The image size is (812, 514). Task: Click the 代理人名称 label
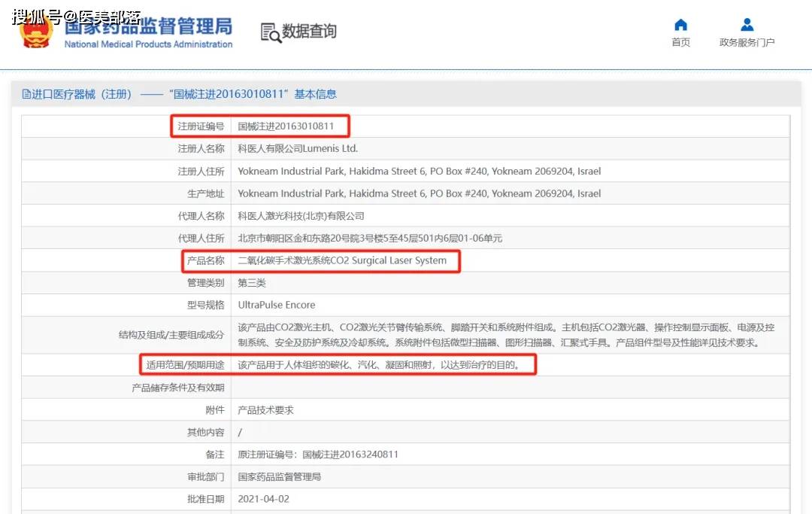(x=201, y=216)
